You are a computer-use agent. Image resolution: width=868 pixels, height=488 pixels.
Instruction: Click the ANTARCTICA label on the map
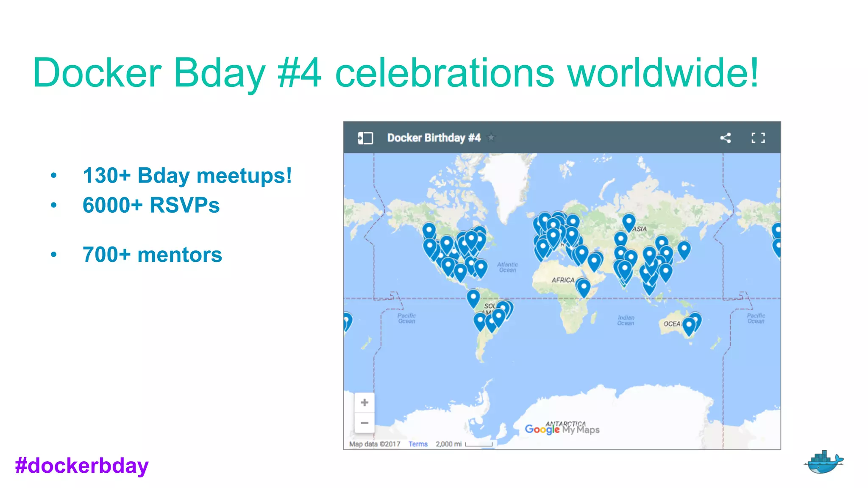tap(565, 423)
